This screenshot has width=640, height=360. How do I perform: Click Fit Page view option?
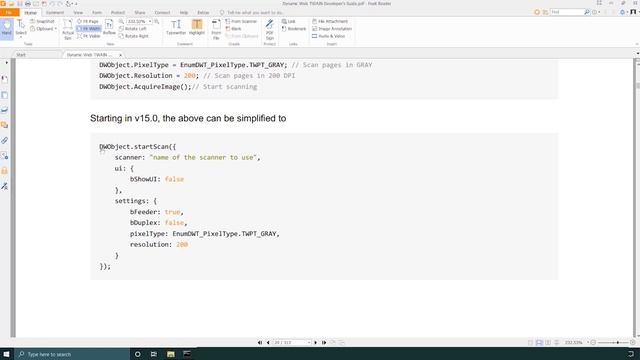point(88,21)
